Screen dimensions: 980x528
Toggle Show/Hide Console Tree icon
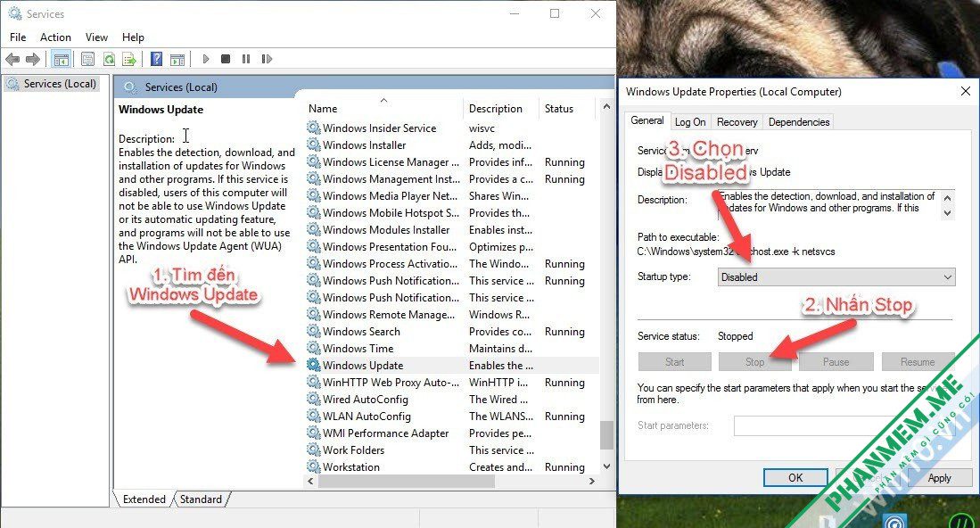click(x=61, y=60)
